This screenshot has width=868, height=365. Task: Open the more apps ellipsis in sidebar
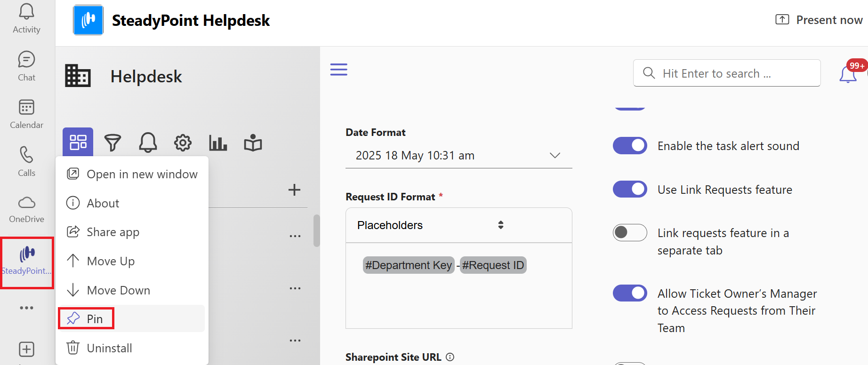26,308
